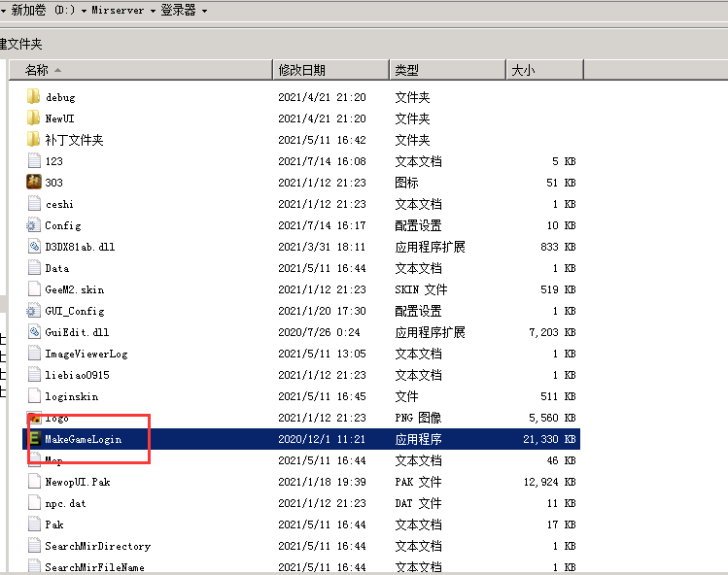This screenshot has width=728, height=575.
Task: Click the GuiEdit.dll file icon
Action: (34, 332)
